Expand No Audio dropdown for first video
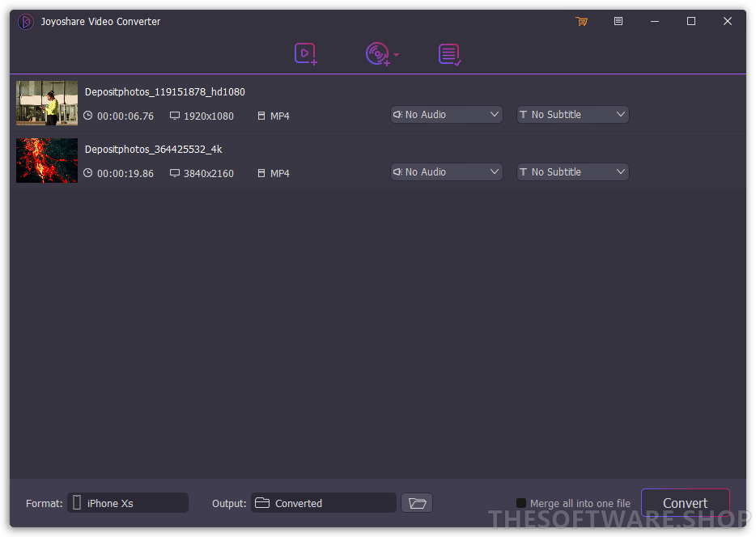Viewport: 756px width, 537px height. [x=446, y=115]
